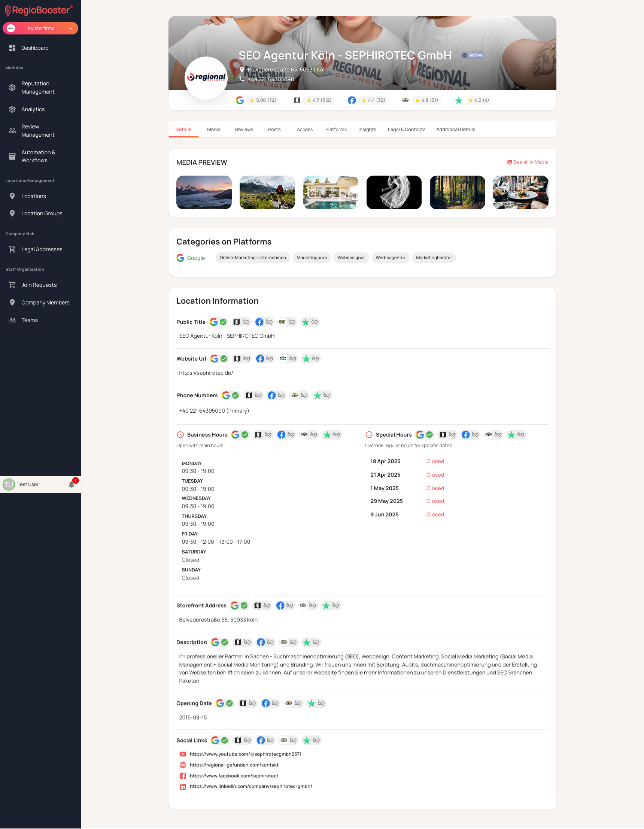Open the Musterfirma company dropdown
Viewport: 644px width, 829px height.
click(x=40, y=28)
